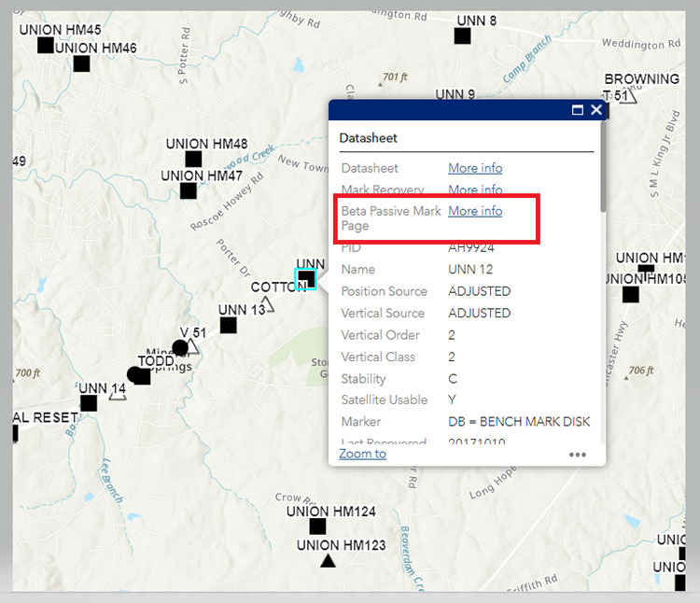This screenshot has width=700, height=603.
Task: Click the UNION HM45 square marker
Action: (x=45, y=45)
